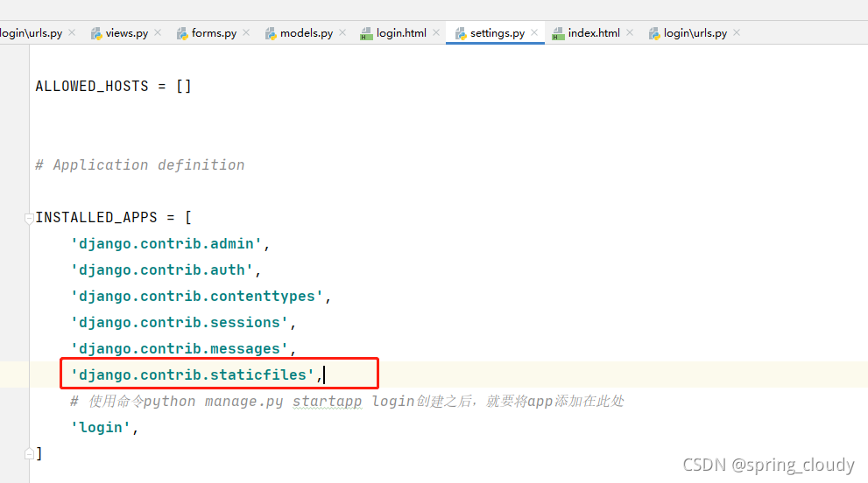Click the Python file icon on models.py tab
The width and height of the screenshot is (868, 483).
coord(271,34)
